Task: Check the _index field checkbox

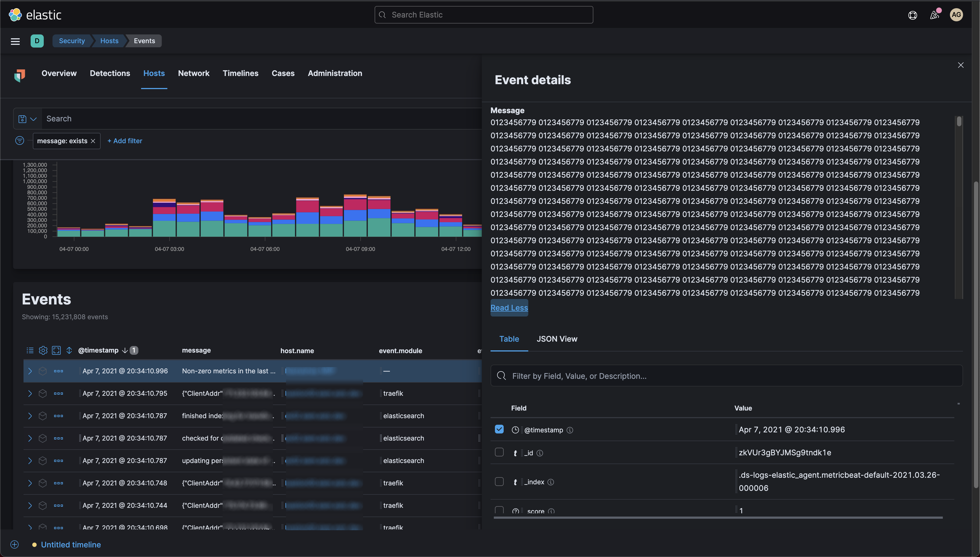Action: (x=499, y=482)
